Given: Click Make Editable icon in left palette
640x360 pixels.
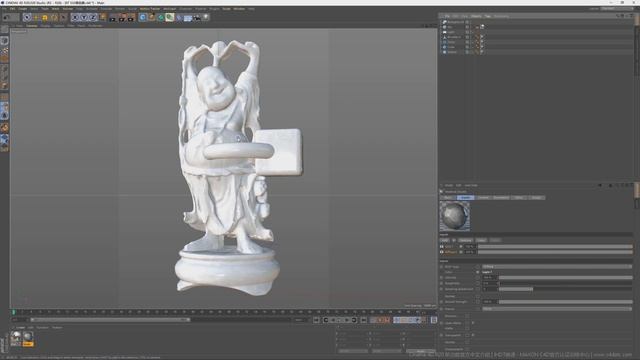Looking at the screenshot, I should pos(4,30).
